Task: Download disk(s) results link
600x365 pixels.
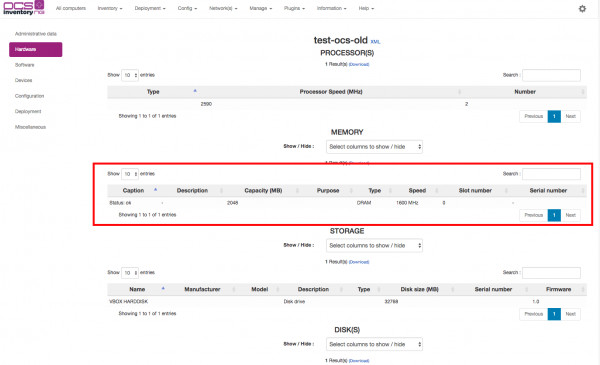Action: pyautogui.click(x=359, y=361)
